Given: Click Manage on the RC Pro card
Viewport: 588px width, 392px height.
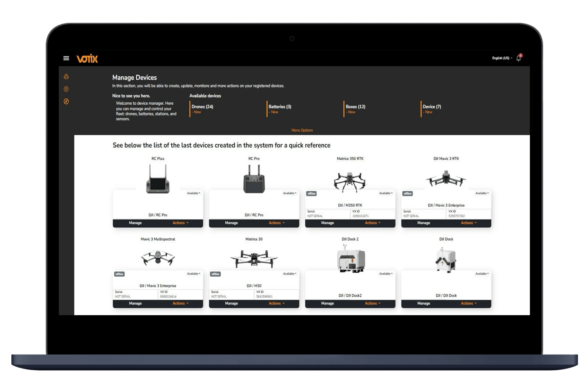Looking at the screenshot, I should coord(231,223).
